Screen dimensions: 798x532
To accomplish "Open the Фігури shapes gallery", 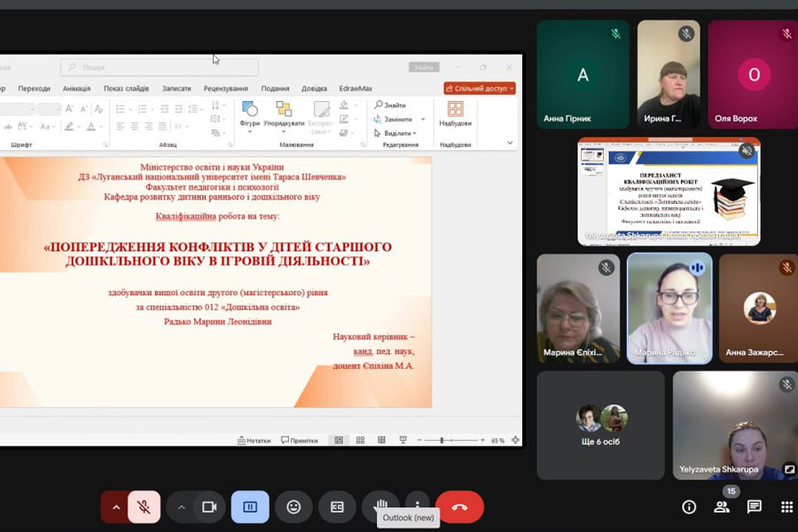I will pyautogui.click(x=249, y=117).
